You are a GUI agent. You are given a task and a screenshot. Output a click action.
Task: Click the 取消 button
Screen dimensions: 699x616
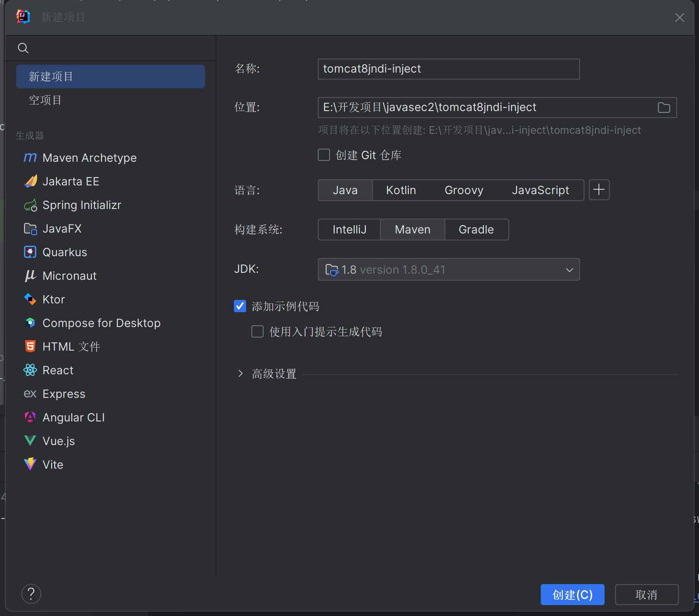[647, 595]
